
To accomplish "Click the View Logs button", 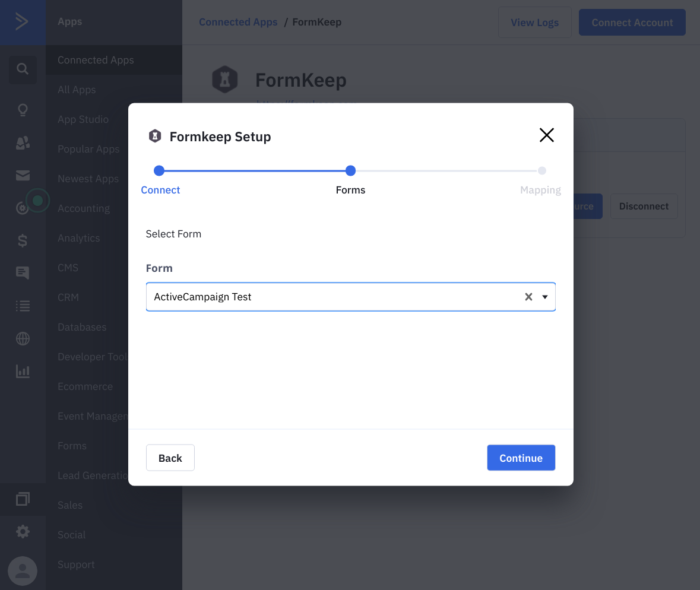I will point(534,23).
